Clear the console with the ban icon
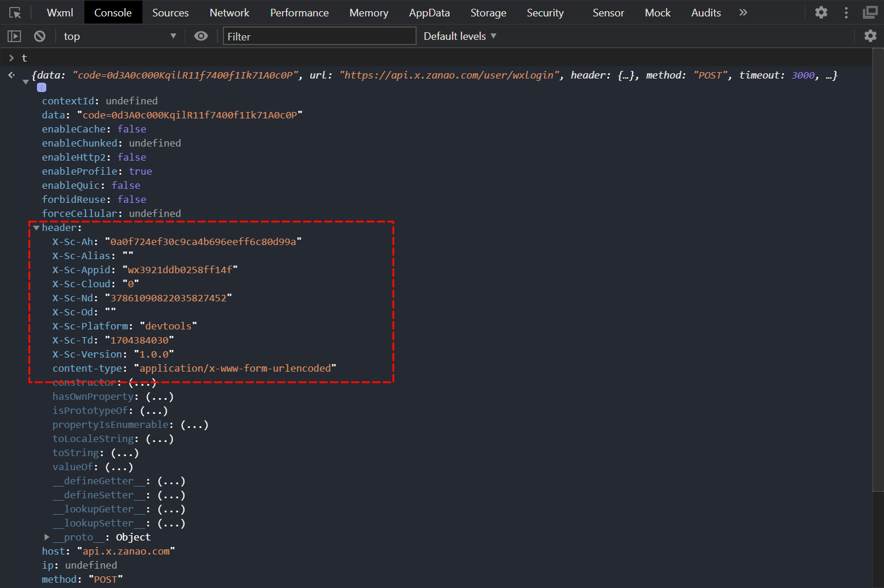 [40, 36]
